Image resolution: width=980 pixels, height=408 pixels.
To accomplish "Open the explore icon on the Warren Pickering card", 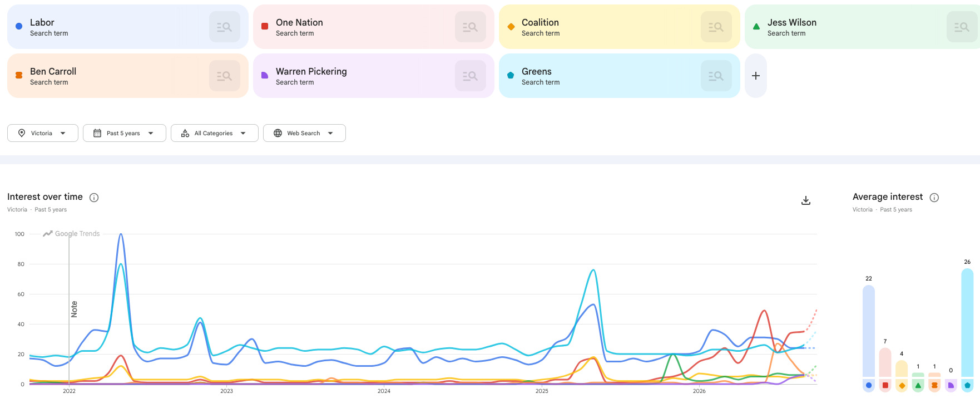I will pyautogui.click(x=471, y=76).
